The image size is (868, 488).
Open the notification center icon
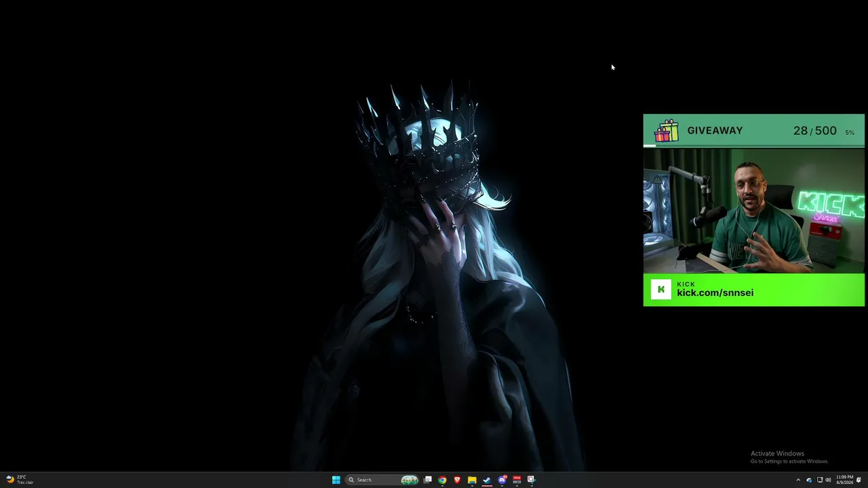tap(859, 480)
